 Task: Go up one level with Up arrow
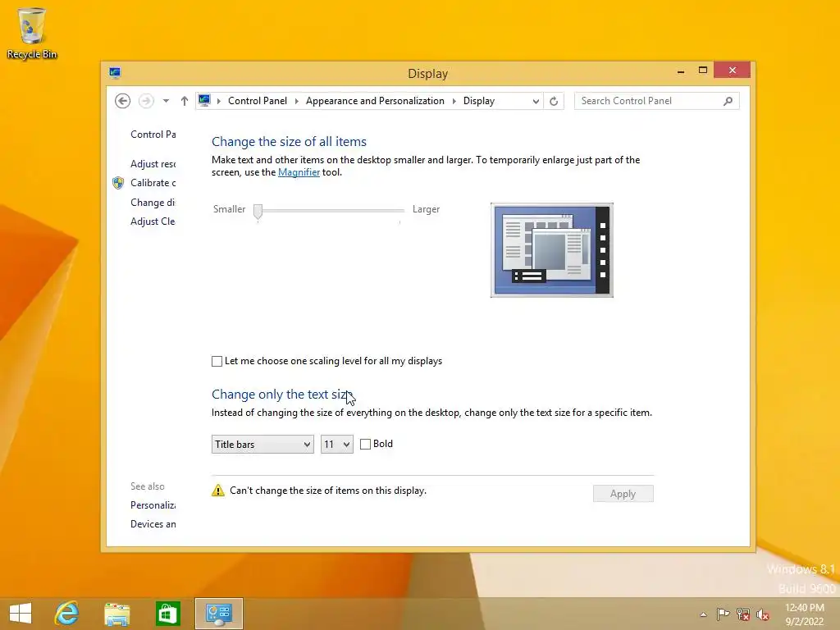(185, 101)
